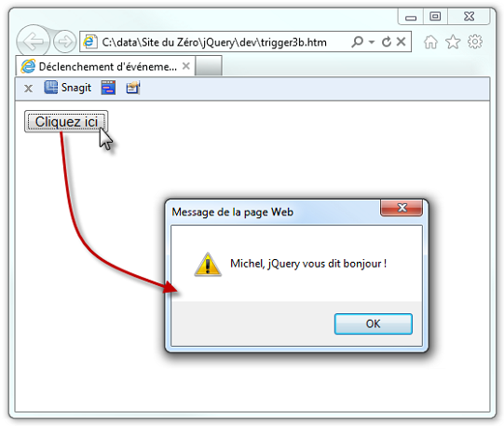Stop loading with the address bar X
Screen dimensions: 504x426
(401, 41)
